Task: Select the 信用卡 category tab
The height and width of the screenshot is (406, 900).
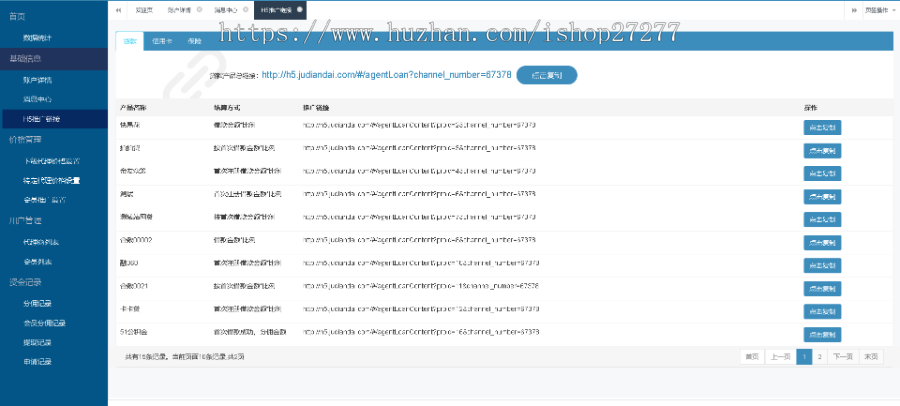Action: (161, 41)
